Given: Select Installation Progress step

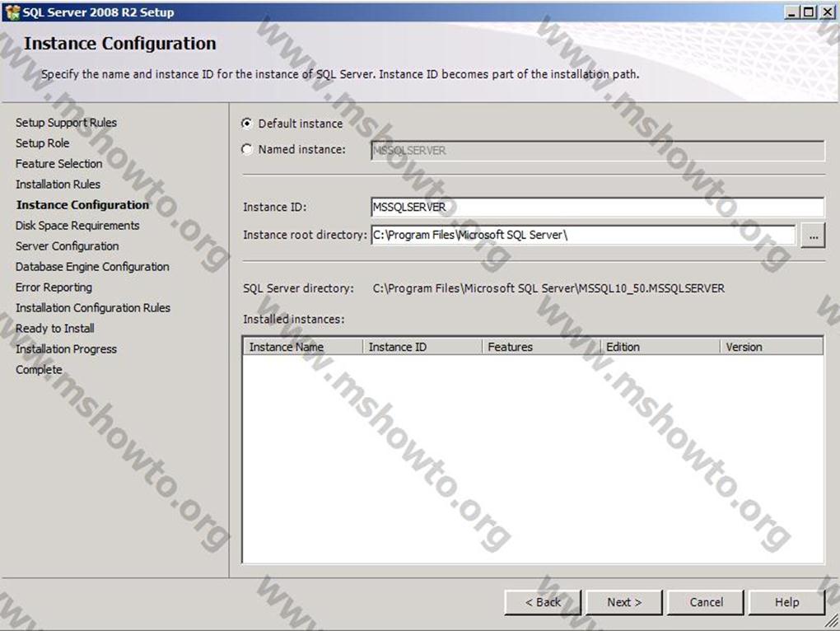Looking at the screenshot, I should tap(66, 348).
